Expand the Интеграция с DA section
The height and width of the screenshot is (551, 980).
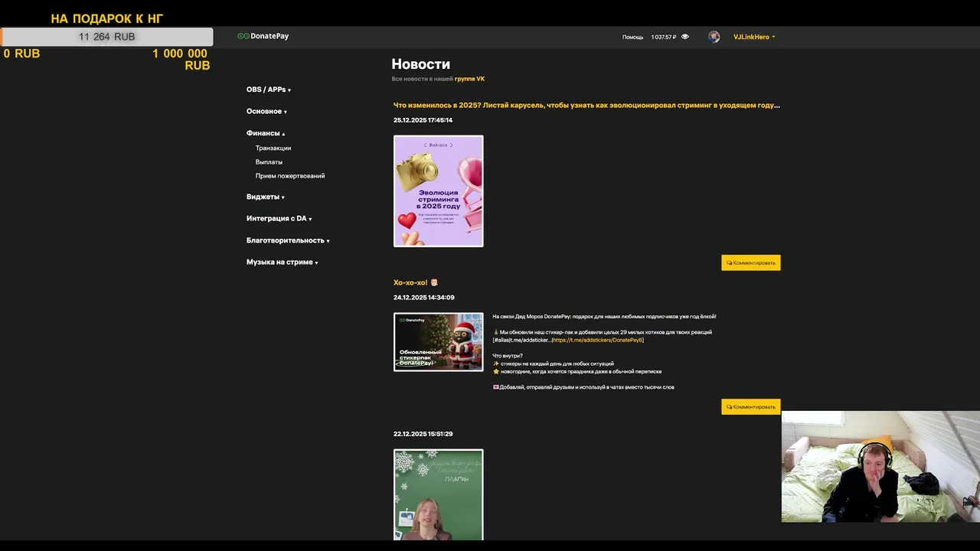click(x=279, y=218)
